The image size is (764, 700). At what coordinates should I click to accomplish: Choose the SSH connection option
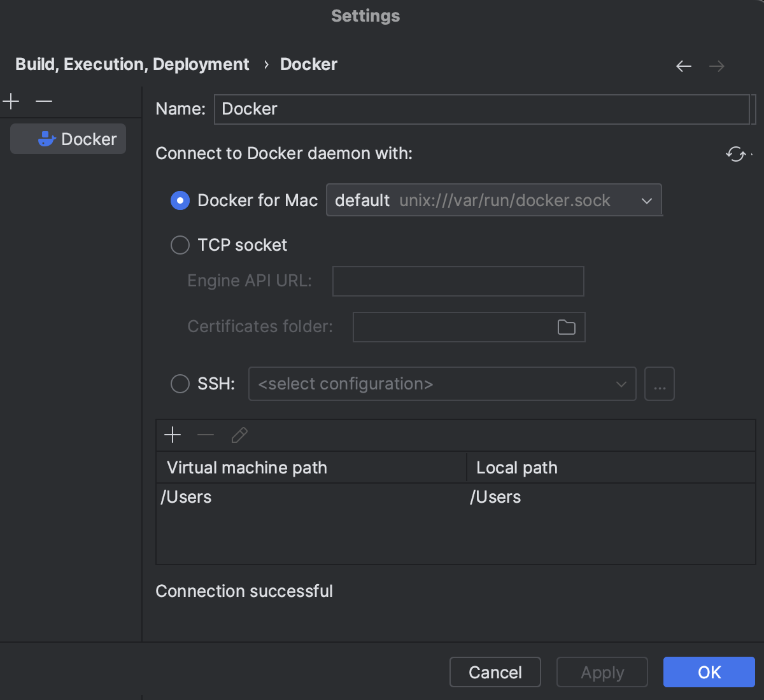(x=180, y=384)
